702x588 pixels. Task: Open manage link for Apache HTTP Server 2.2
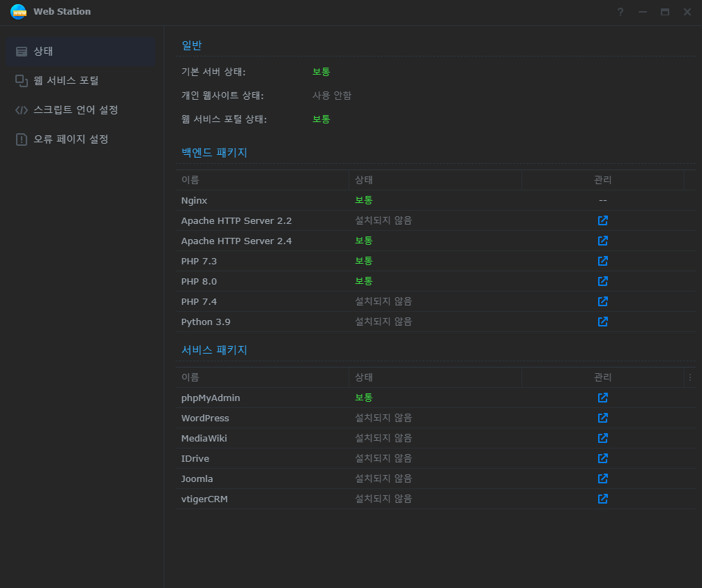pos(602,220)
